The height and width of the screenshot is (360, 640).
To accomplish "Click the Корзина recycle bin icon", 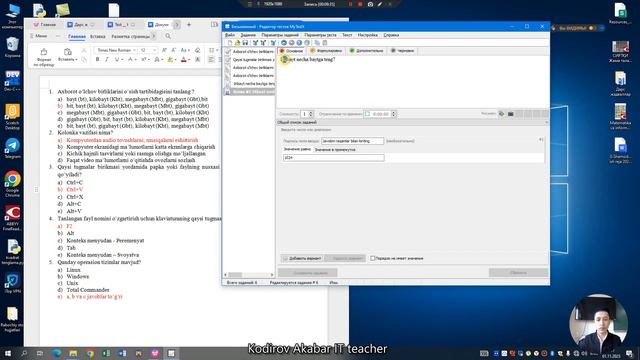I will pyautogui.click(x=12, y=47).
